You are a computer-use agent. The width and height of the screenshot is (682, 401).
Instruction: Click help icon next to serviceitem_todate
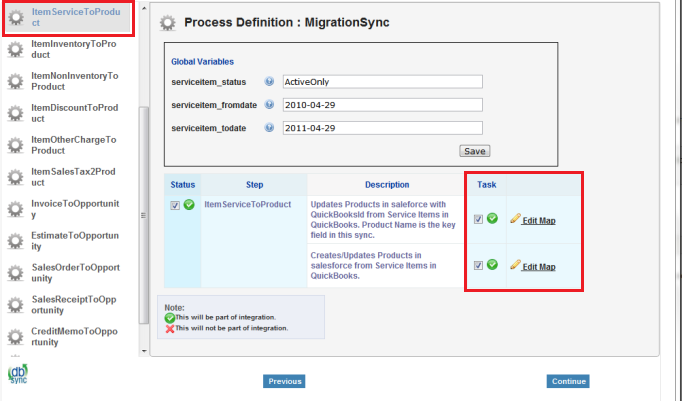coord(269,128)
